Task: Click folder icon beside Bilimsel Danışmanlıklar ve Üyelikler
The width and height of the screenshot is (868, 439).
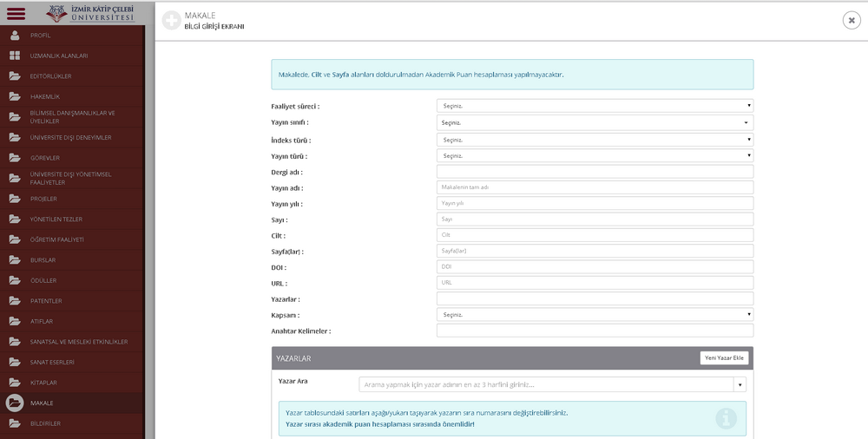Action: [15, 117]
